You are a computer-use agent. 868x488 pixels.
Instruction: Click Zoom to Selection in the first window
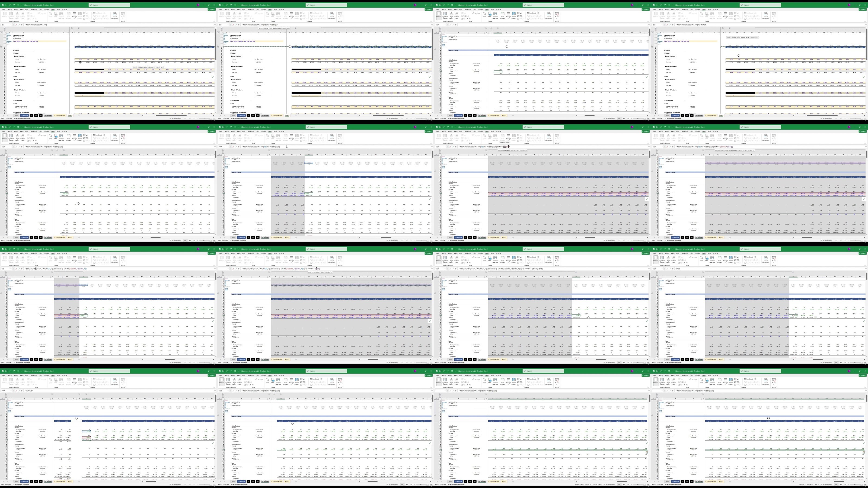(x=61, y=16)
